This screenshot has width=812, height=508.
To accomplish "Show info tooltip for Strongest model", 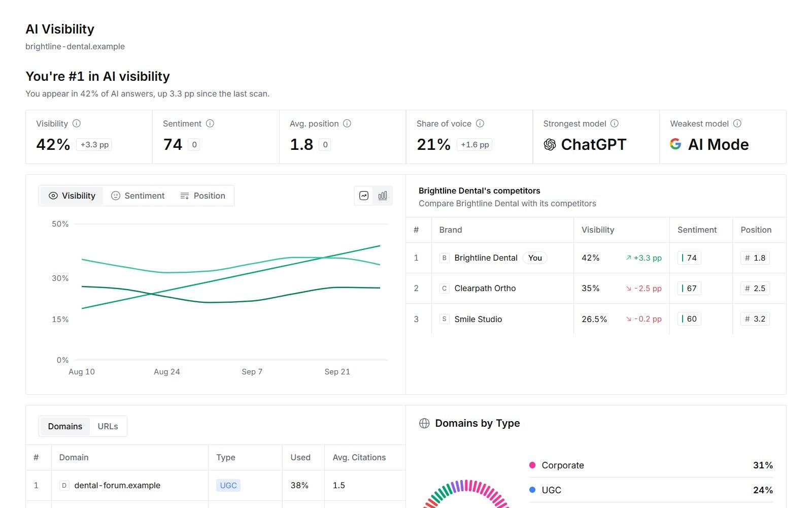I will coord(615,123).
